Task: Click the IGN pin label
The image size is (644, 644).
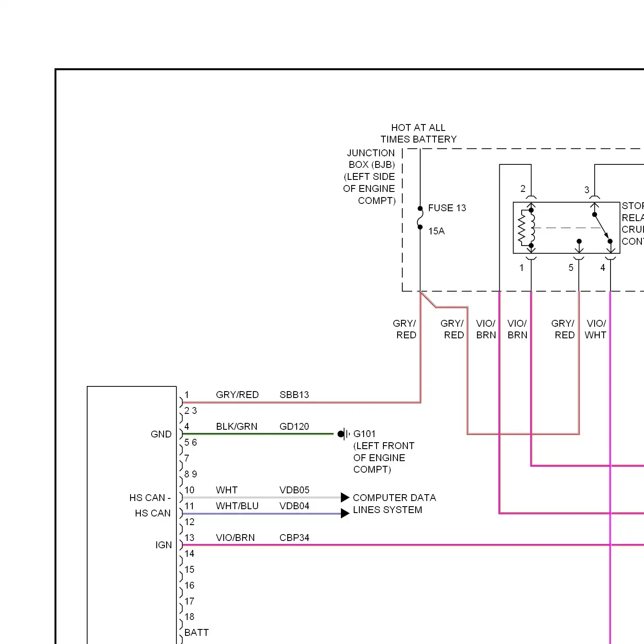Action: [x=164, y=545]
